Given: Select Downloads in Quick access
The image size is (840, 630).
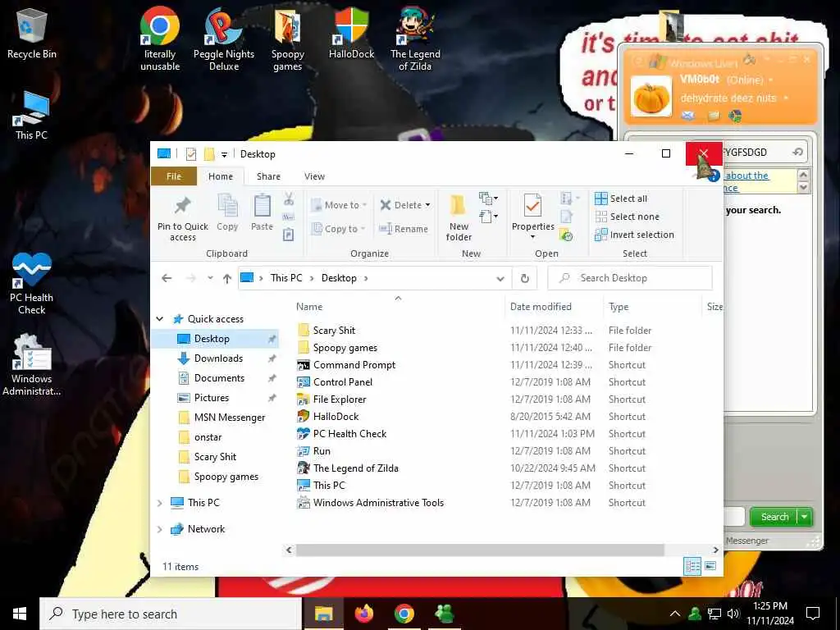Looking at the screenshot, I should [218, 358].
